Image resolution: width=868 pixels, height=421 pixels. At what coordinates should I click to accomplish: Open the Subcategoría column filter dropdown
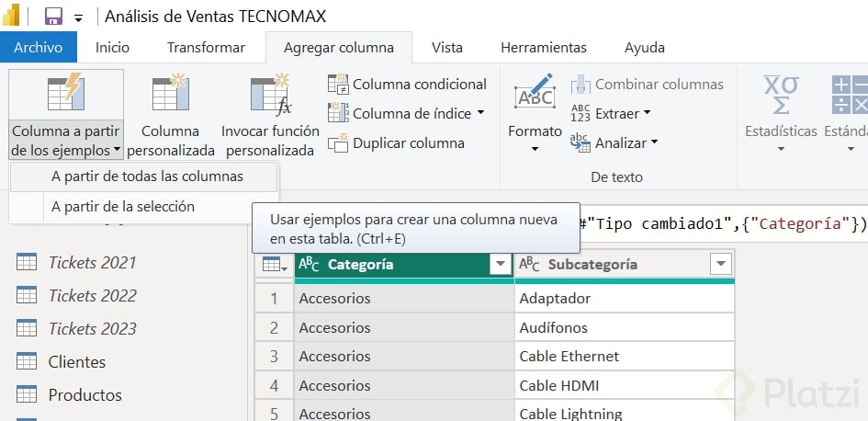click(720, 265)
